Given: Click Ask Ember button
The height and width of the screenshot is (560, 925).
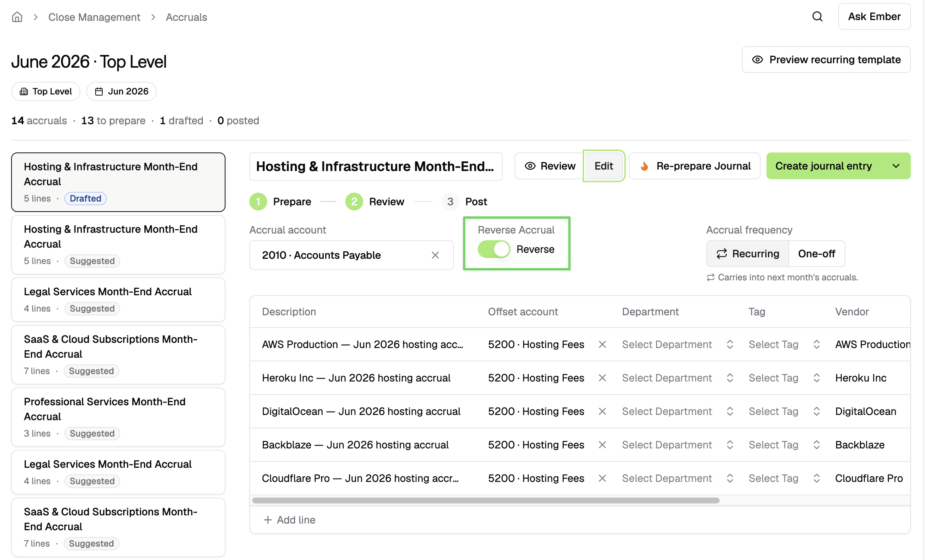Looking at the screenshot, I should tap(874, 16).
